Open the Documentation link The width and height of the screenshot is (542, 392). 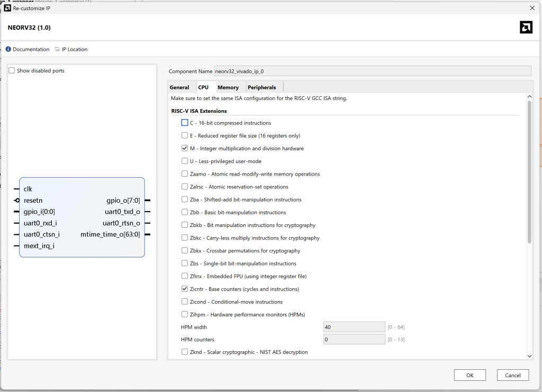pyautogui.click(x=31, y=49)
